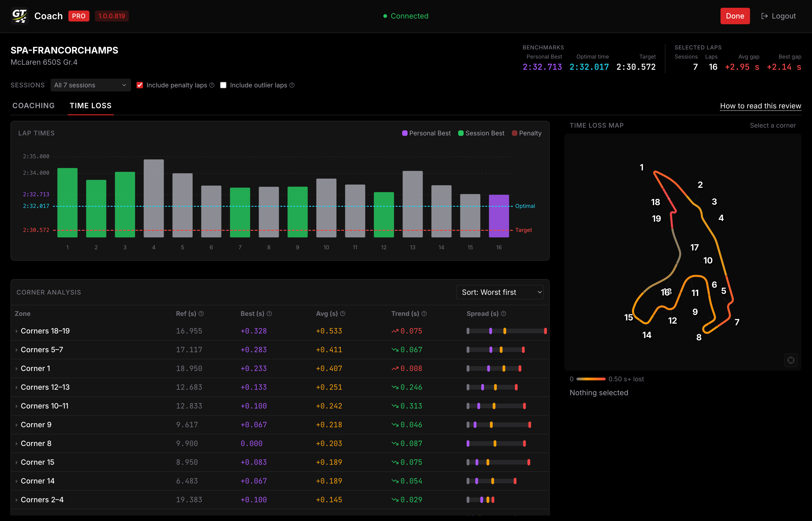Click the rising trend icon for Corner 1
Screen dimensions: 812x521
[x=395, y=369]
